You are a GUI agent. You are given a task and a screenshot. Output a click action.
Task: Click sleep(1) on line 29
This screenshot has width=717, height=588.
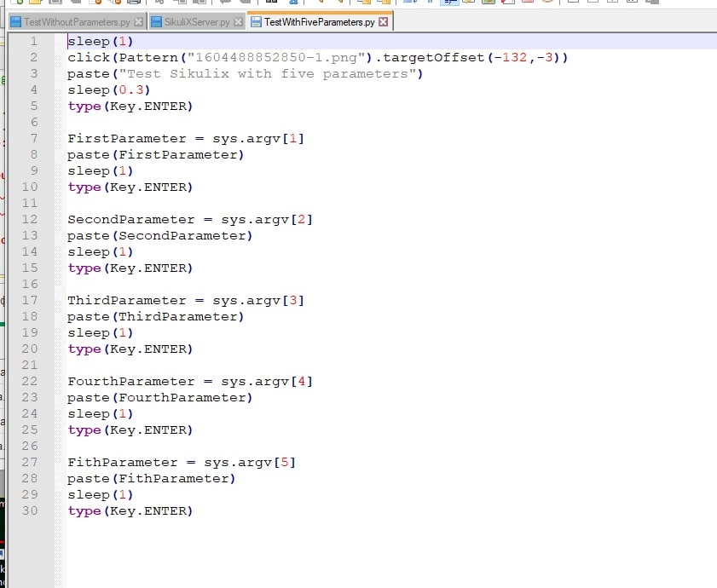(x=100, y=495)
